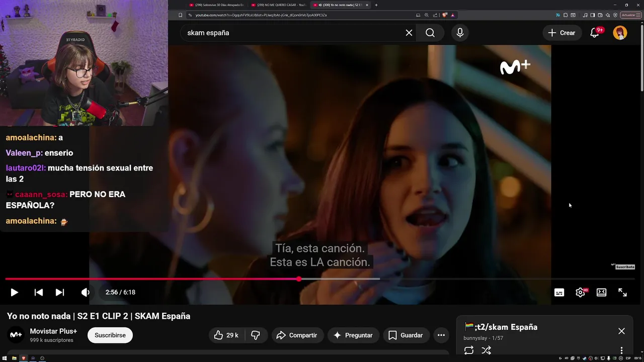The height and width of the screenshot is (362, 644).
Task: Save video with the Guardar button
Action: point(406,335)
